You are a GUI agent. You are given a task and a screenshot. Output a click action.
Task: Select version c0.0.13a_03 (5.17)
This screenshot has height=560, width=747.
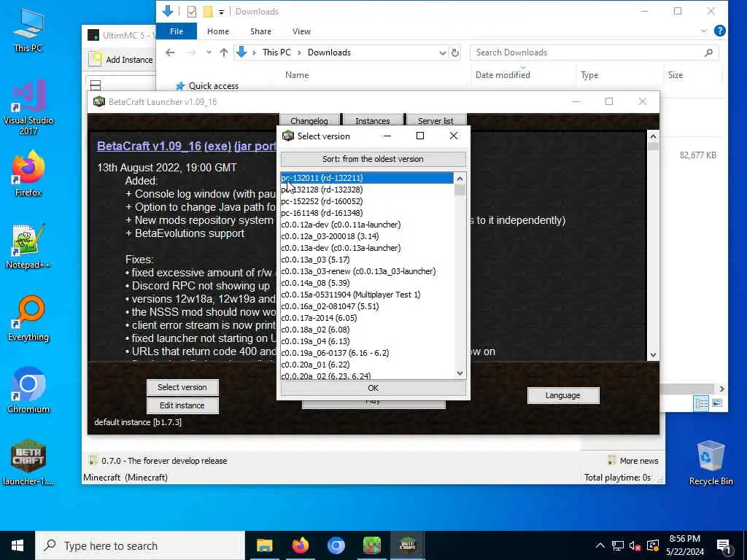[x=367, y=260]
